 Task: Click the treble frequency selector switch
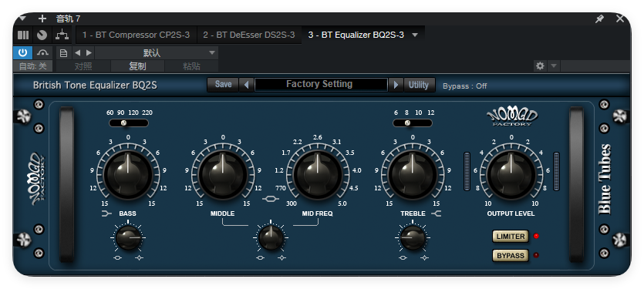[413, 123]
